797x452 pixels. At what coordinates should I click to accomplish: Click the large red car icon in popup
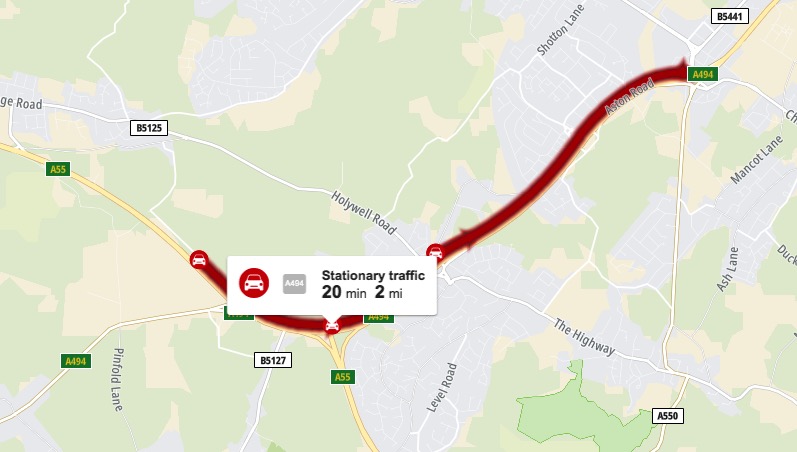pos(254,283)
